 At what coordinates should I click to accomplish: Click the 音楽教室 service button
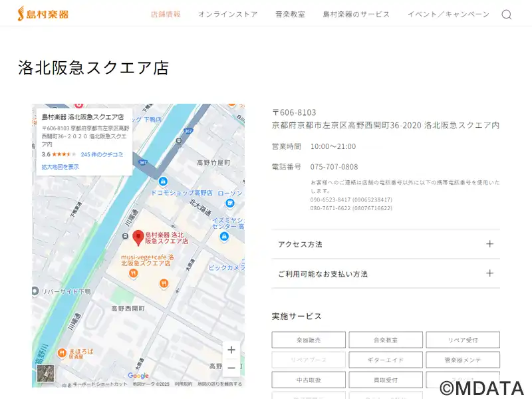click(386, 340)
